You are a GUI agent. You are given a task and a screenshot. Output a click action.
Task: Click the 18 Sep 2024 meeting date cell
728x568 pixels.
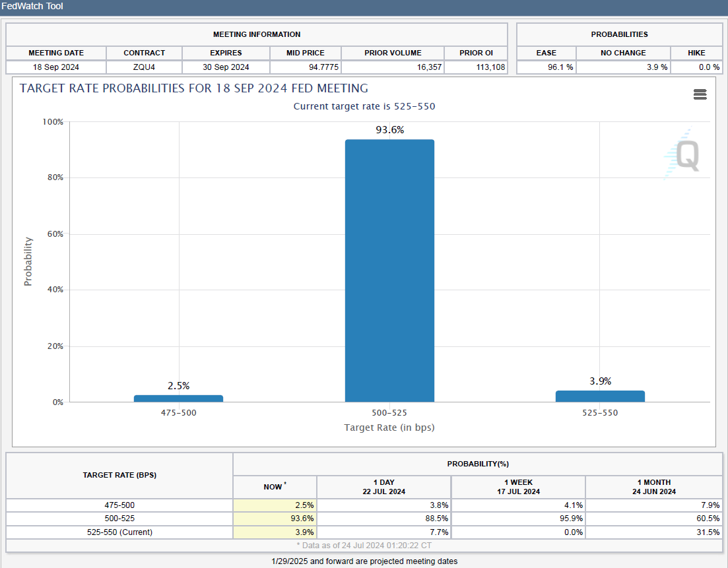[x=55, y=67]
